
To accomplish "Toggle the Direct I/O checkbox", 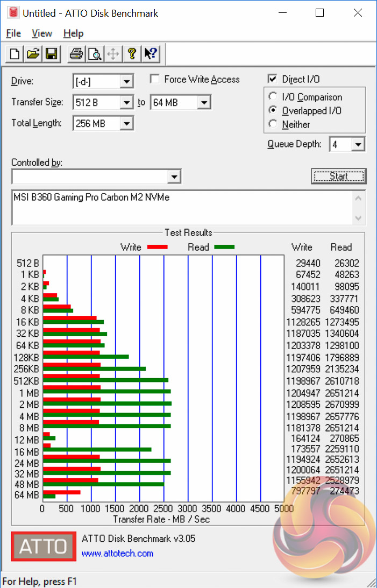I will 273,79.
